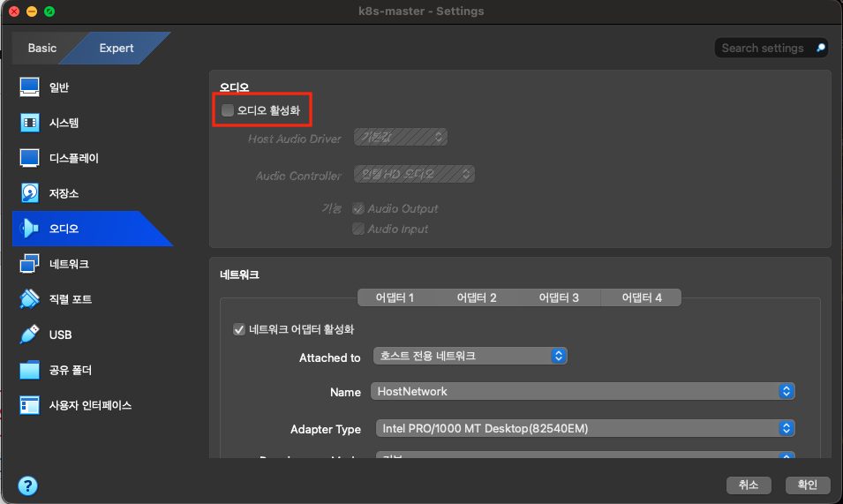Open the 저장소 disk icon
Viewport: 843px width, 504px height.
pos(29,193)
